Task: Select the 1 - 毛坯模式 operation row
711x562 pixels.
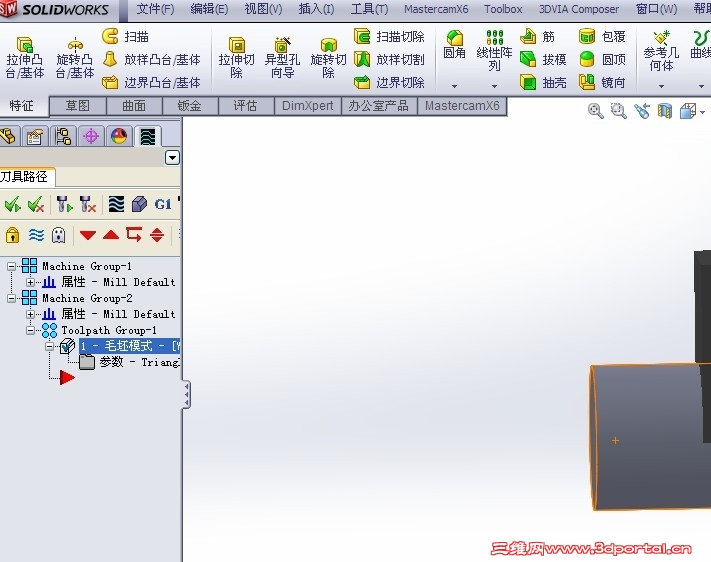Action: pos(130,346)
